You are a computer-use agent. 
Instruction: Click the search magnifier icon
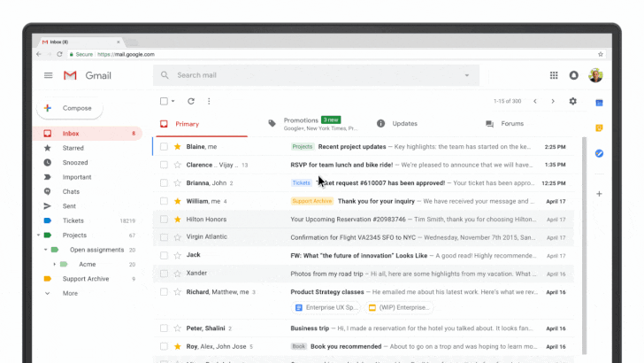click(165, 75)
